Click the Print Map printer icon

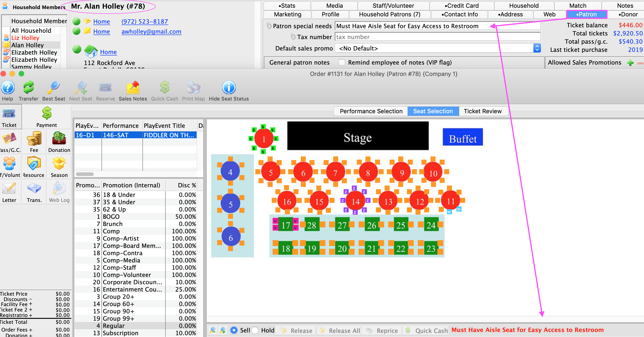click(x=193, y=88)
